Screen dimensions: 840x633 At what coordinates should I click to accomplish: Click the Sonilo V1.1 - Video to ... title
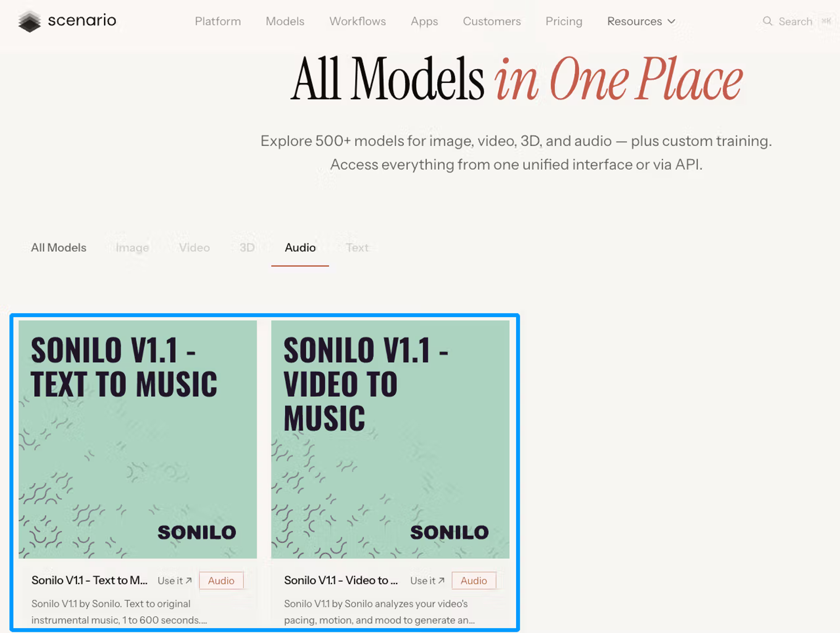(x=341, y=581)
